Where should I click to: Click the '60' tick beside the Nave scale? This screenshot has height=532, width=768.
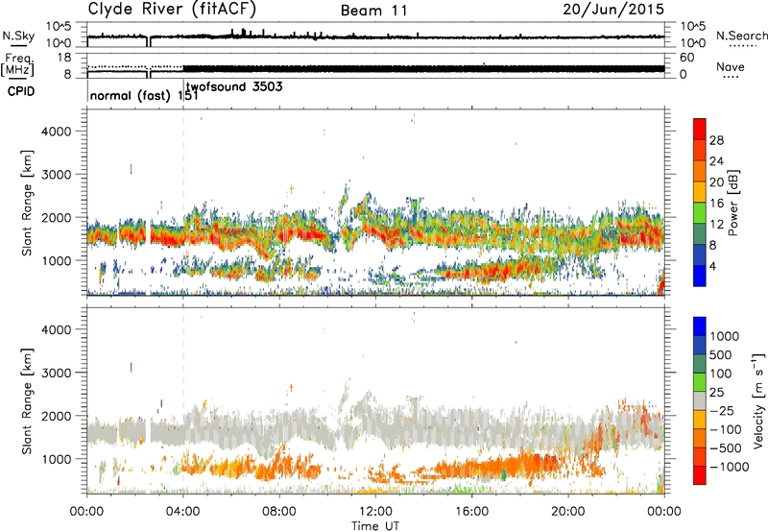(x=686, y=58)
